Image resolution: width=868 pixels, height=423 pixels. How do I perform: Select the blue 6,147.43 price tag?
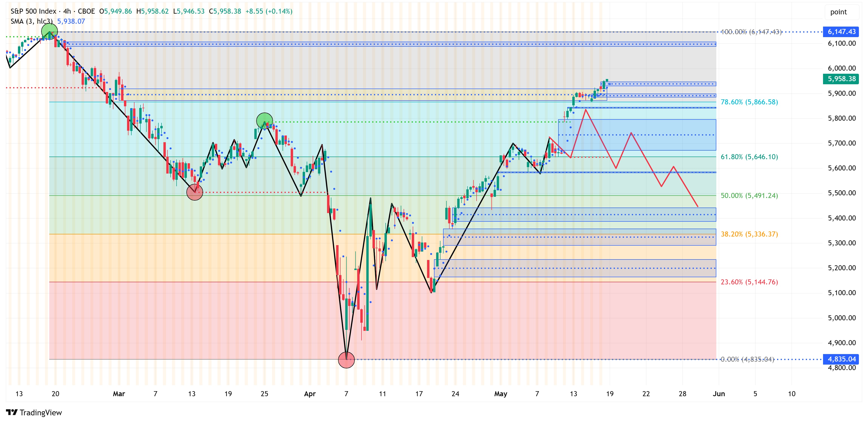point(841,32)
